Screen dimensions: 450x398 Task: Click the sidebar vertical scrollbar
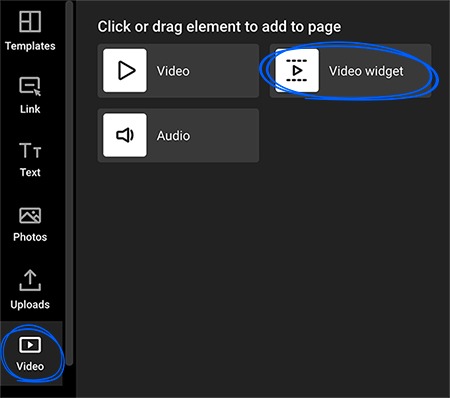(x=69, y=183)
